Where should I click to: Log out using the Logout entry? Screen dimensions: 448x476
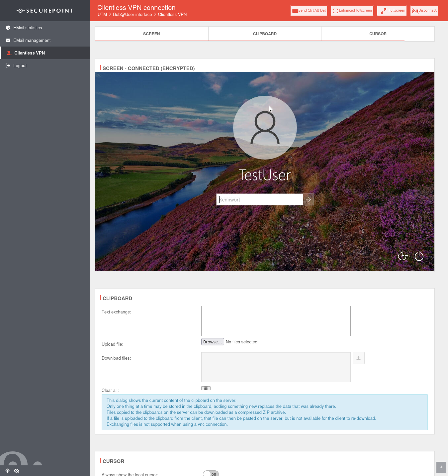20,66
